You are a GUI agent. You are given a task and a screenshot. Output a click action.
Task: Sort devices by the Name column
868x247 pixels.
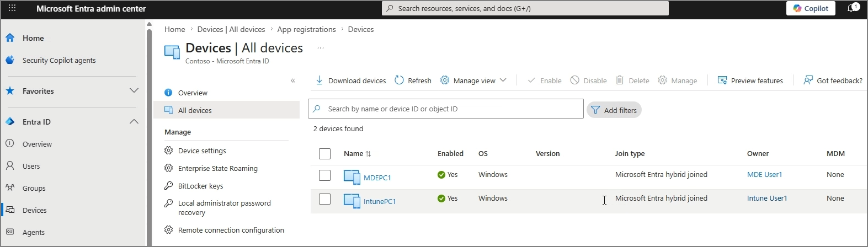point(357,154)
